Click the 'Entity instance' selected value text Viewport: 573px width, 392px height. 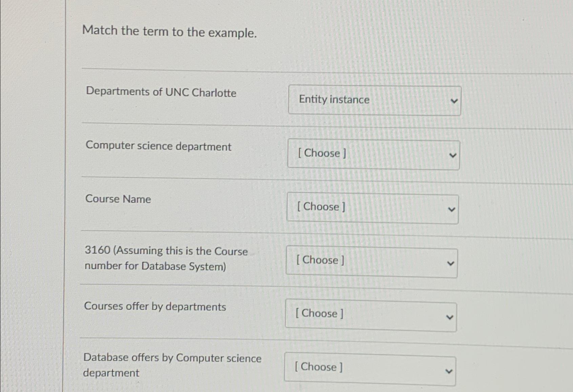(334, 100)
